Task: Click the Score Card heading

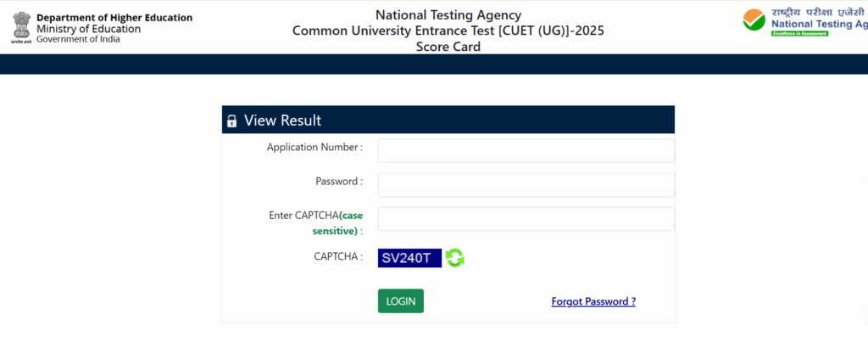Action: click(448, 47)
